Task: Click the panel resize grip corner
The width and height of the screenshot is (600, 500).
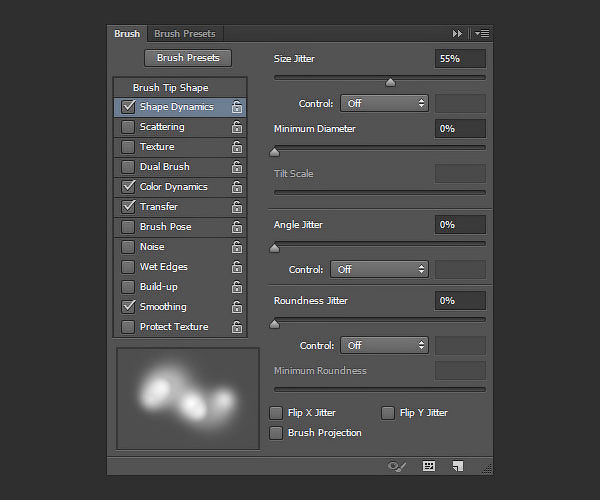Action: [487, 469]
